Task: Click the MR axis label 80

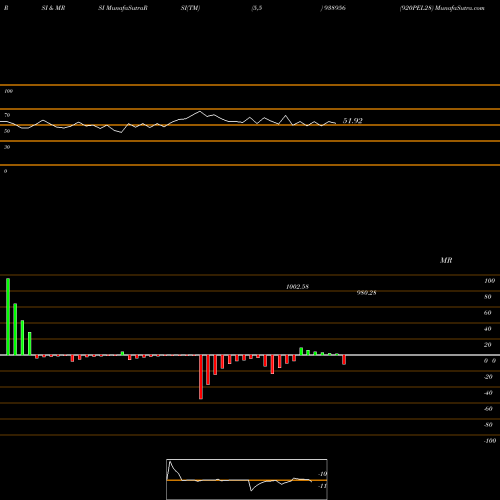Action: pos(488,297)
